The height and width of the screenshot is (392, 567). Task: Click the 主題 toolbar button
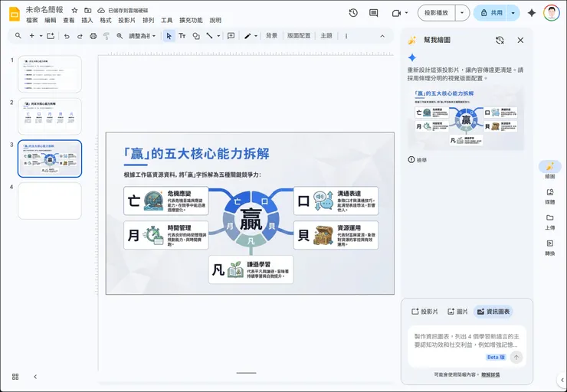tap(326, 36)
